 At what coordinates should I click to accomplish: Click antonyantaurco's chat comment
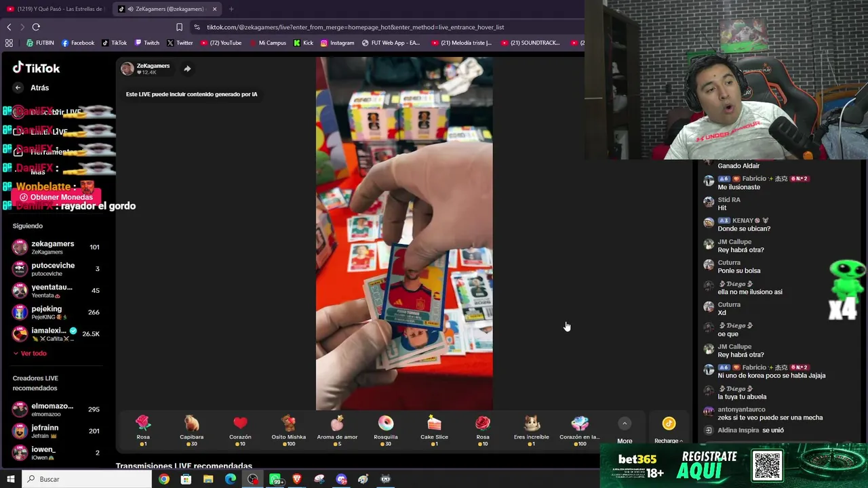click(x=770, y=418)
